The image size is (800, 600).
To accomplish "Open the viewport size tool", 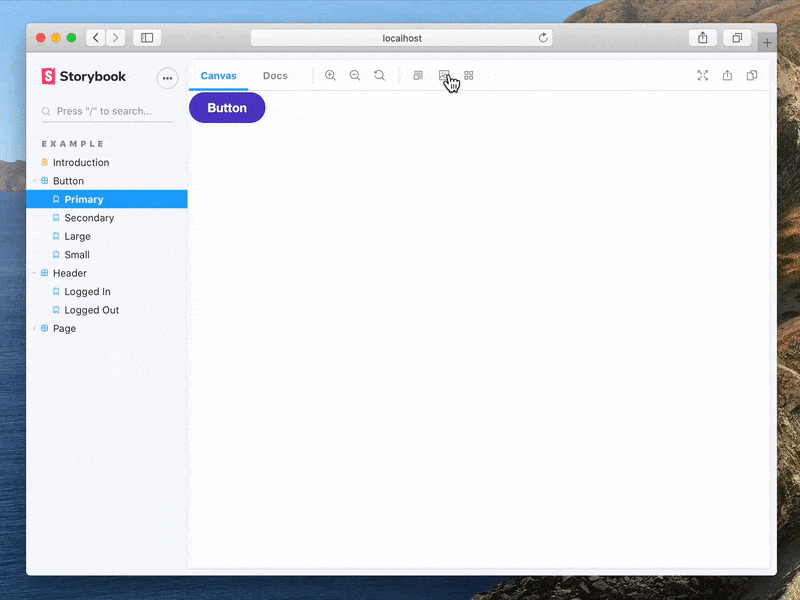I will [x=418, y=76].
